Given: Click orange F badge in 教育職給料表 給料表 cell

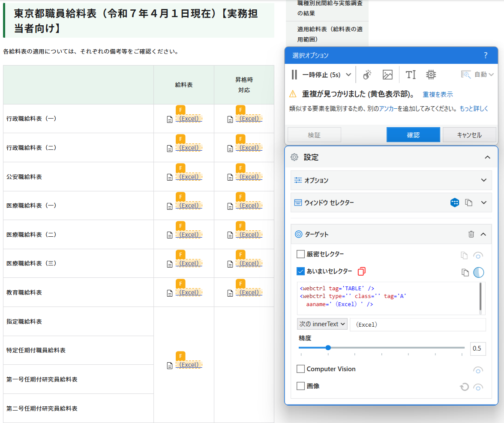Looking at the screenshot, I should (181, 283).
